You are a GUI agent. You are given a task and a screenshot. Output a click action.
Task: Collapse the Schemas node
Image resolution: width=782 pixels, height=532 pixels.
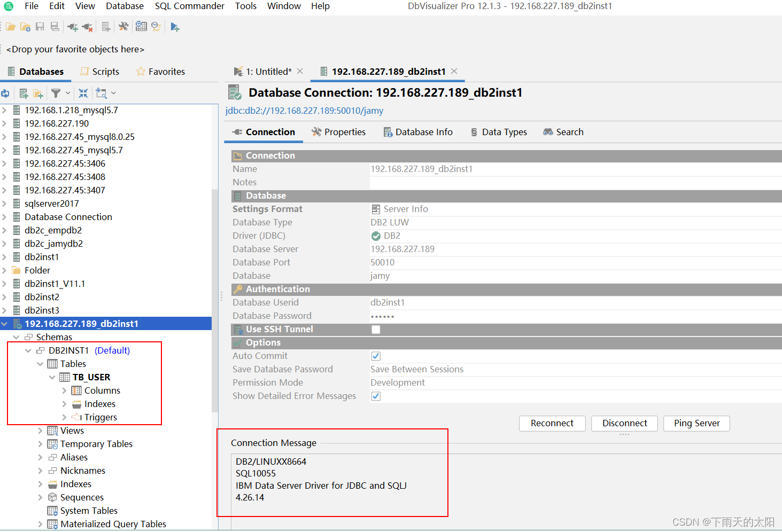[x=16, y=337]
